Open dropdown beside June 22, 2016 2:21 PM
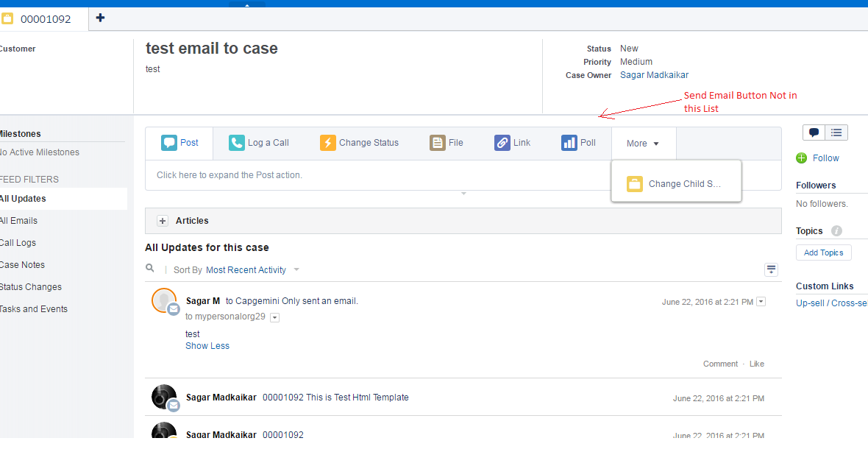The height and width of the screenshot is (452, 868). point(761,301)
